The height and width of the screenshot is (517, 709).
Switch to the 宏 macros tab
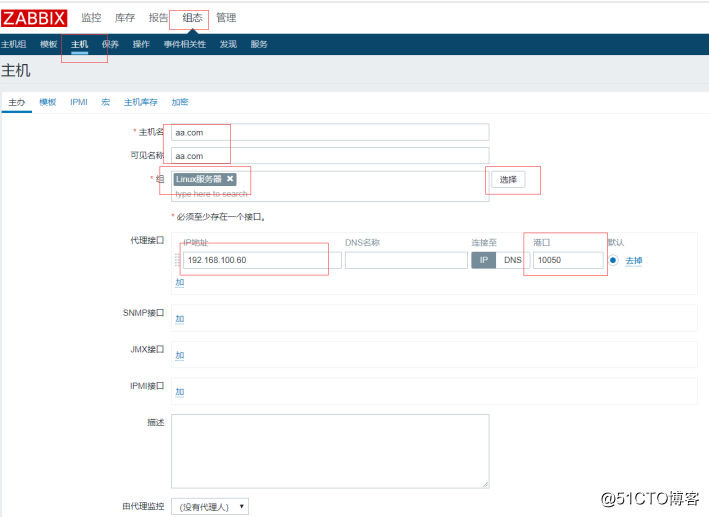tap(105, 102)
